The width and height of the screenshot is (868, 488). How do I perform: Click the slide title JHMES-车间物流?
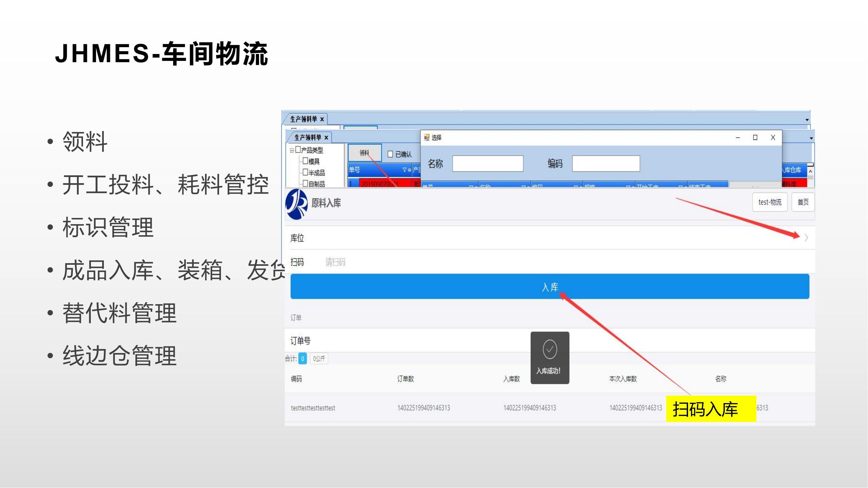point(161,54)
